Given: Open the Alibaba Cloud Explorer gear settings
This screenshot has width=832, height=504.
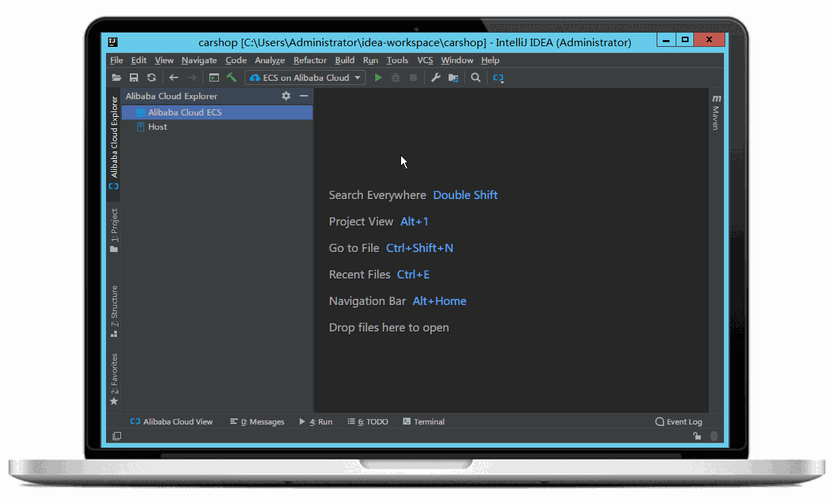Looking at the screenshot, I should (286, 96).
